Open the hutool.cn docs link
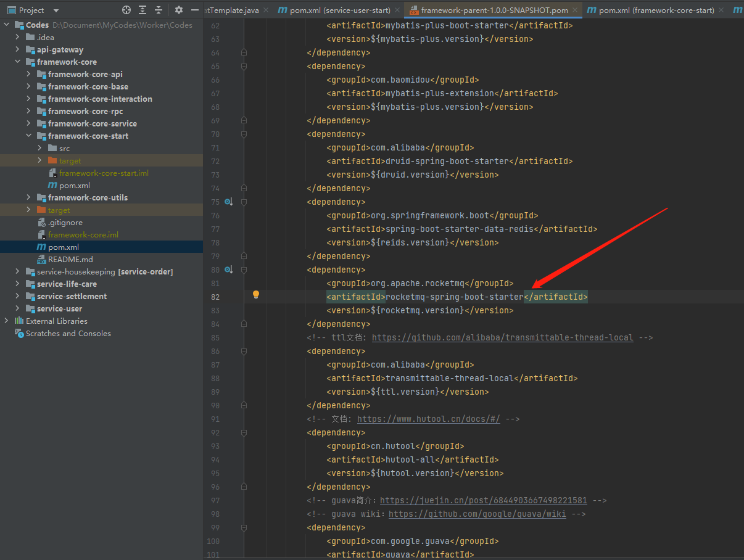744x560 pixels. click(429, 419)
